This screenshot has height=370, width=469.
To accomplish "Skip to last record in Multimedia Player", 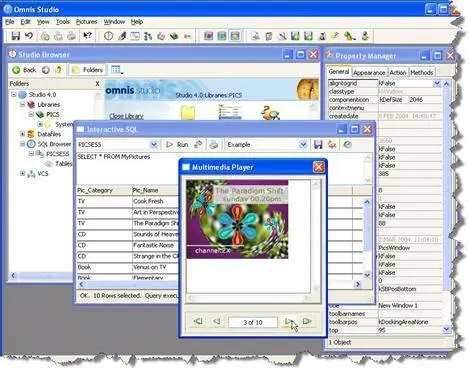I will pos(307,321).
